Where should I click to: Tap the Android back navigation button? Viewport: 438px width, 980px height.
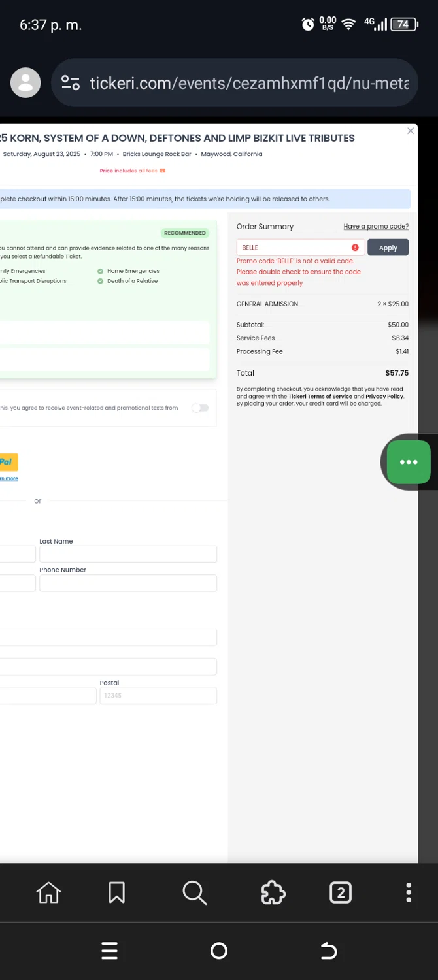click(x=328, y=951)
